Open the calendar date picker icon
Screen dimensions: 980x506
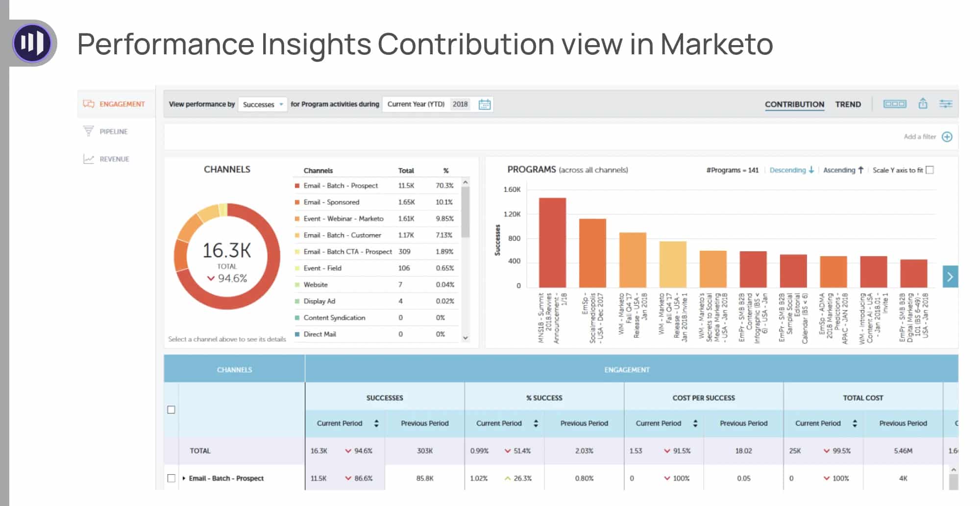coord(485,104)
